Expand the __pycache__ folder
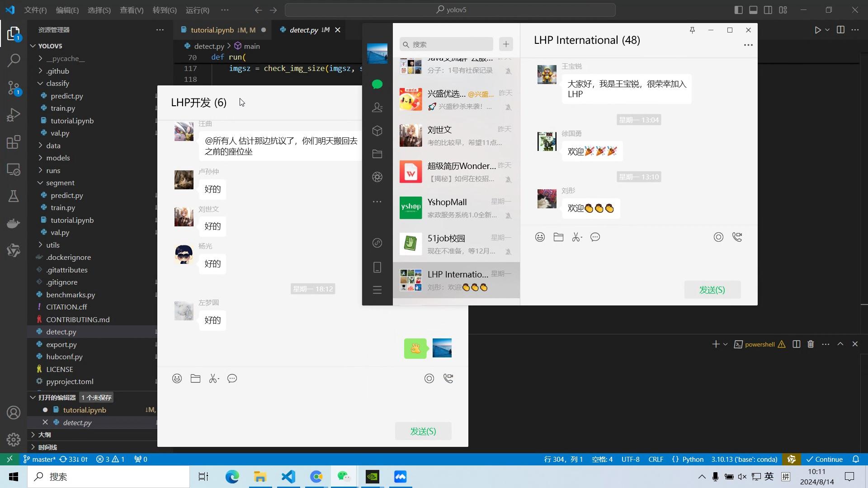 (40, 59)
